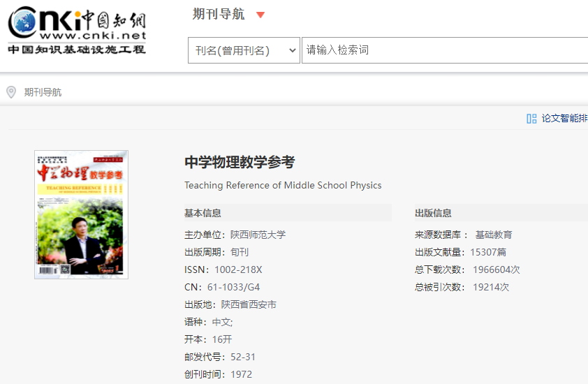Open the 刊名(曾用刊名) search field dropdown
588x384 pixels.
pyautogui.click(x=244, y=50)
